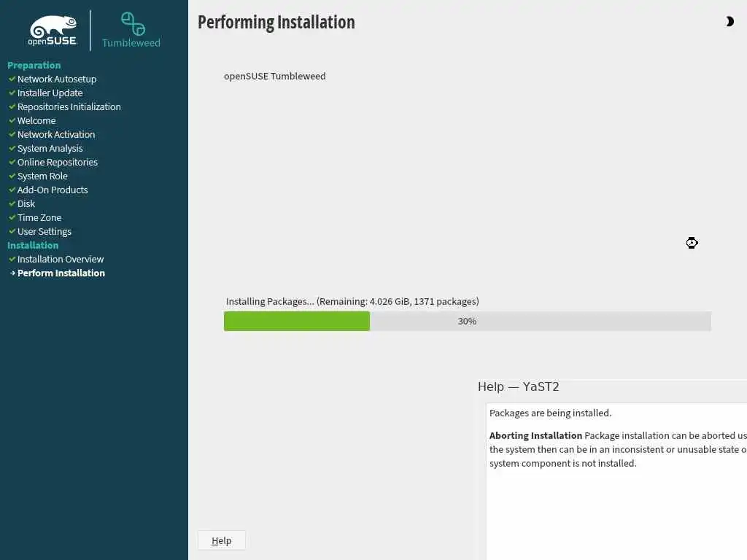Click the checkmark beside Online Repositories
The image size is (747, 560).
12,162
